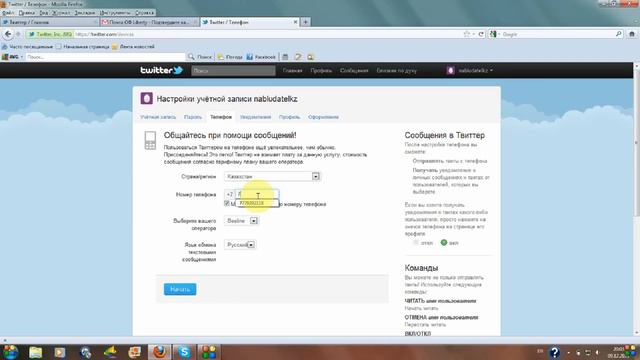
Task: Open the file explorer taskbar icon
Action: coord(36,352)
